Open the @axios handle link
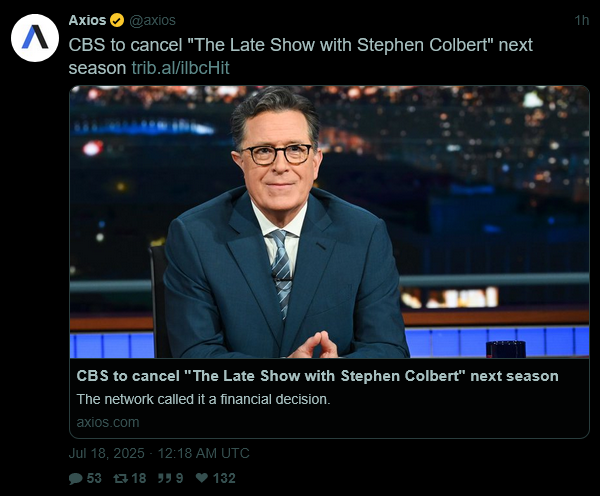The height and width of the screenshot is (496, 600). coord(152,20)
